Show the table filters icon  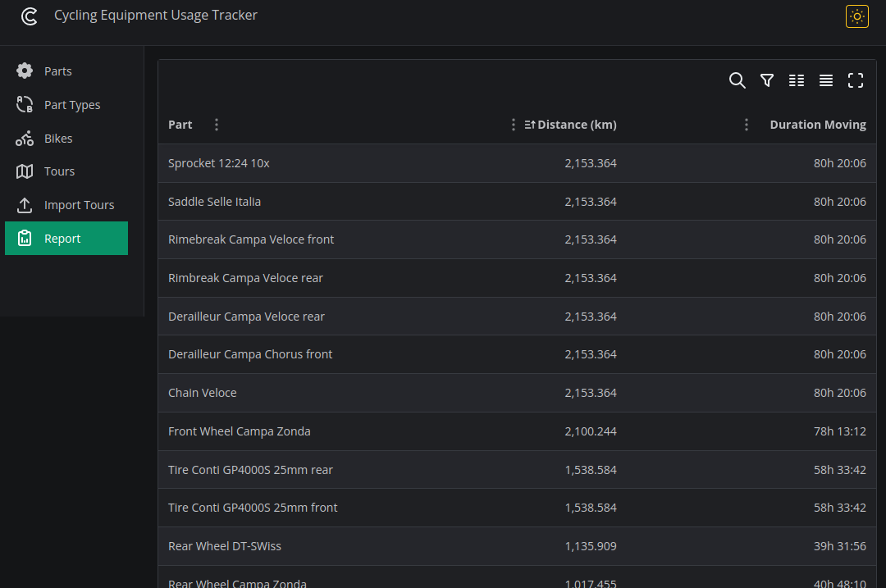767,80
